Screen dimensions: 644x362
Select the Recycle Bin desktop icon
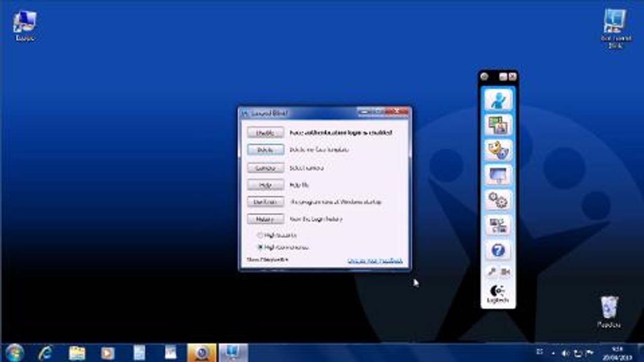tap(609, 312)
